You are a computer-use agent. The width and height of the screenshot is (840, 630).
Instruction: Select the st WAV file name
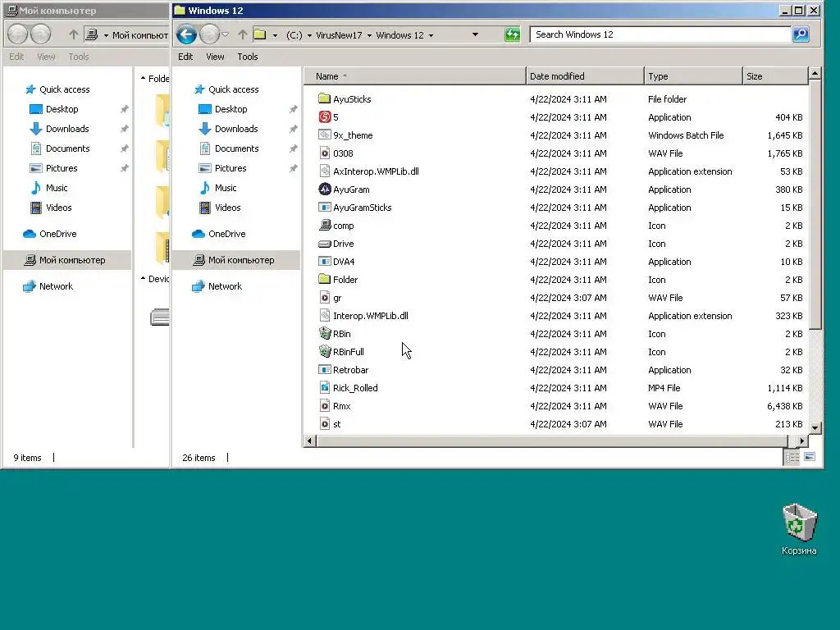coord(337,424)
